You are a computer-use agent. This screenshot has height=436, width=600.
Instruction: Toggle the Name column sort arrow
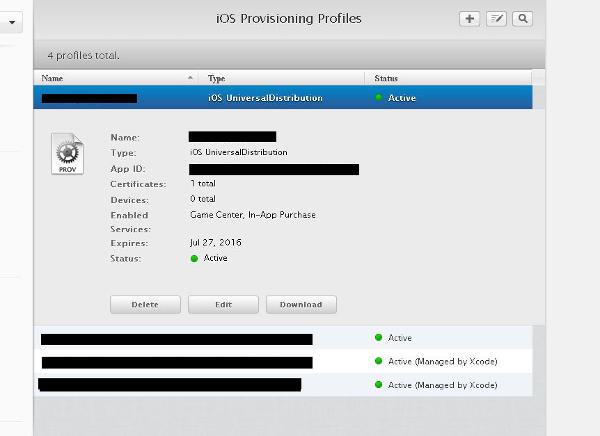(x=190, y=78)
